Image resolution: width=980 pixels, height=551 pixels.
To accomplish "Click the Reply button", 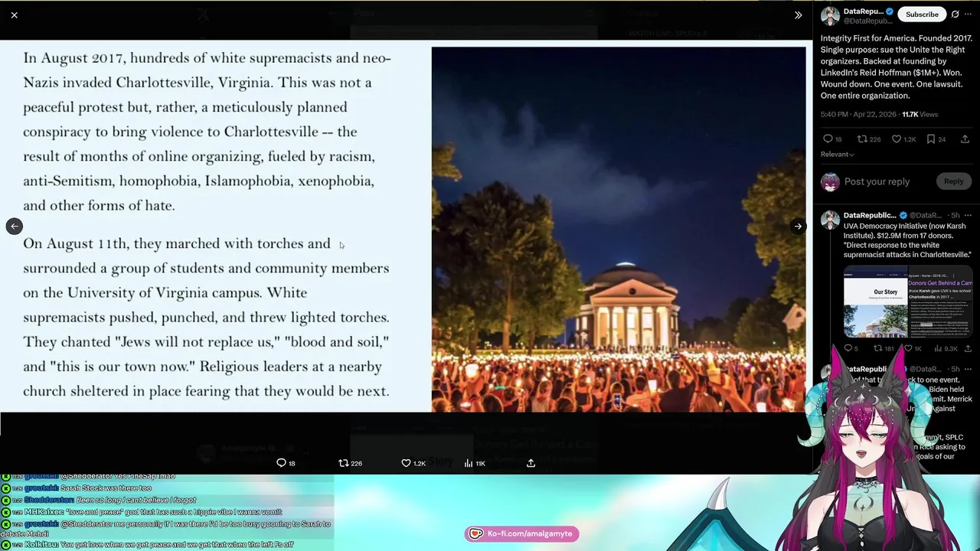I will (953, 181).
